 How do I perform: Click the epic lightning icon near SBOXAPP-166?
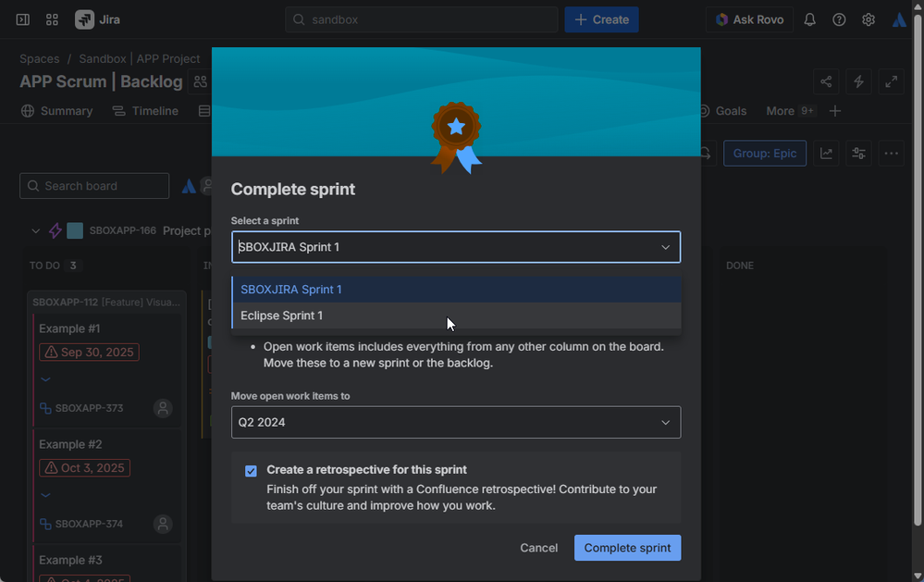(55, 230)
